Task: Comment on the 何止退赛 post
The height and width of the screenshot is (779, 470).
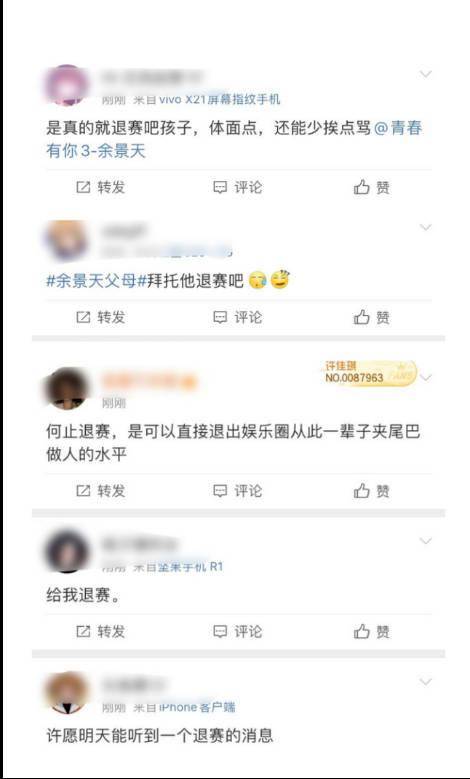Action: click(x=237, y=491)
